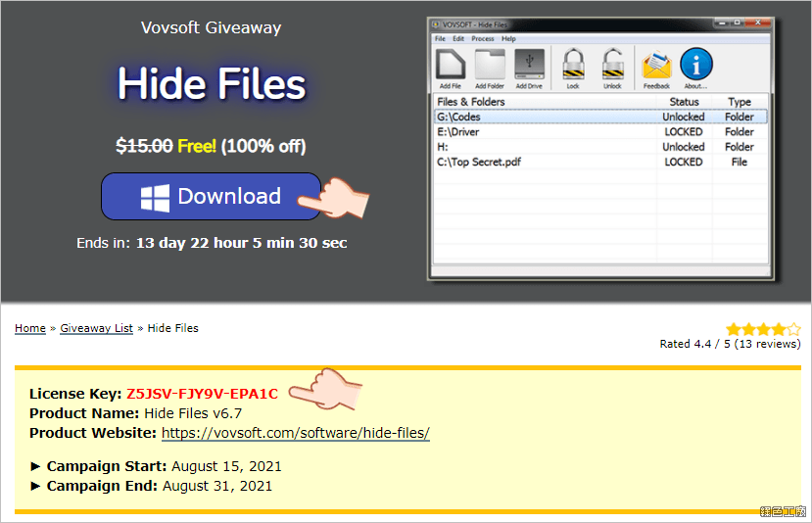Select the E:\Driver row
This screenshot has width=812, height=523.
[600, 132]
